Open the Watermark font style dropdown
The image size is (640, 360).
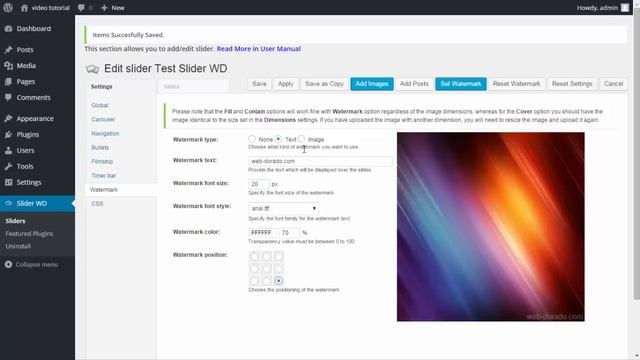[x=284, y=208]
